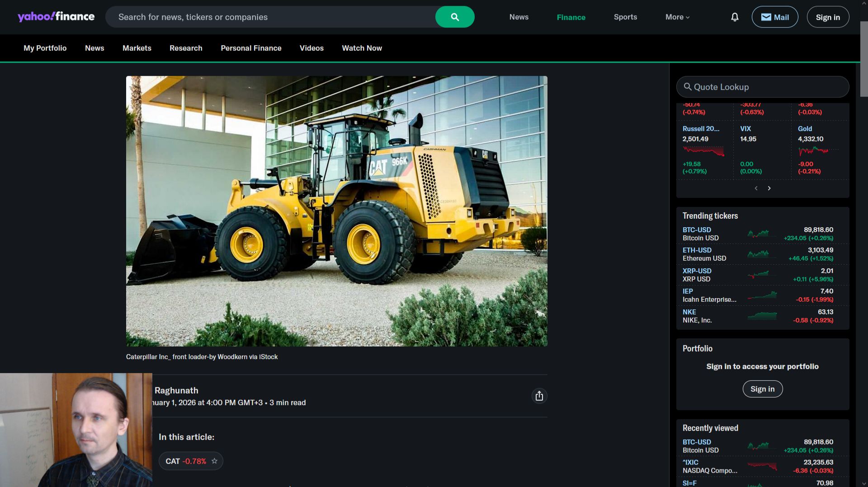This screenshot has width=868, height=487.
Task: Open BTC-USD link in Trending tickers
Action: (697, 230)
